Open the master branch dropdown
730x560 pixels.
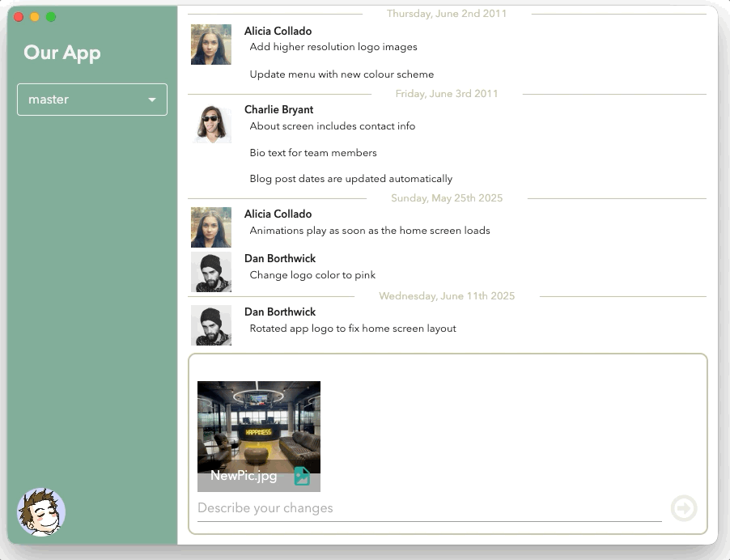[92, 100]
